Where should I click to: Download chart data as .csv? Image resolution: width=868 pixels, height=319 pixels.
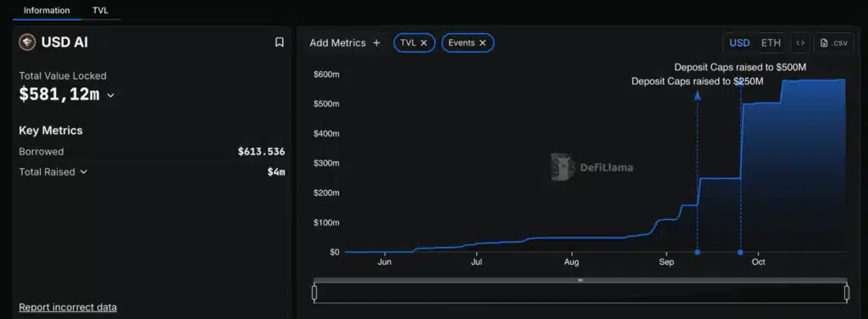tap(833, 42)
